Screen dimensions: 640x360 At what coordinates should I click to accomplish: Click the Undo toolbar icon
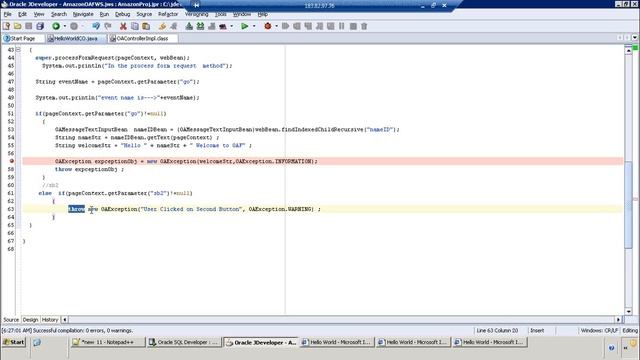pyautogui.click(x=96, y=26)
